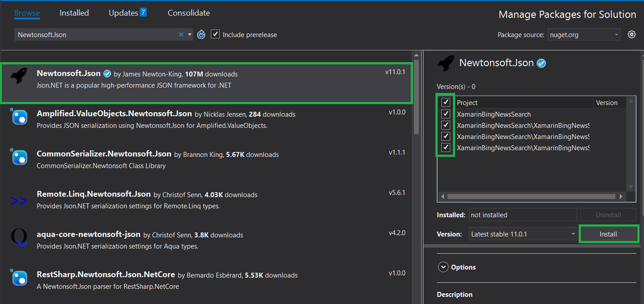
Task: Open the search box dropdown arrow
Action: coord(190,34)
